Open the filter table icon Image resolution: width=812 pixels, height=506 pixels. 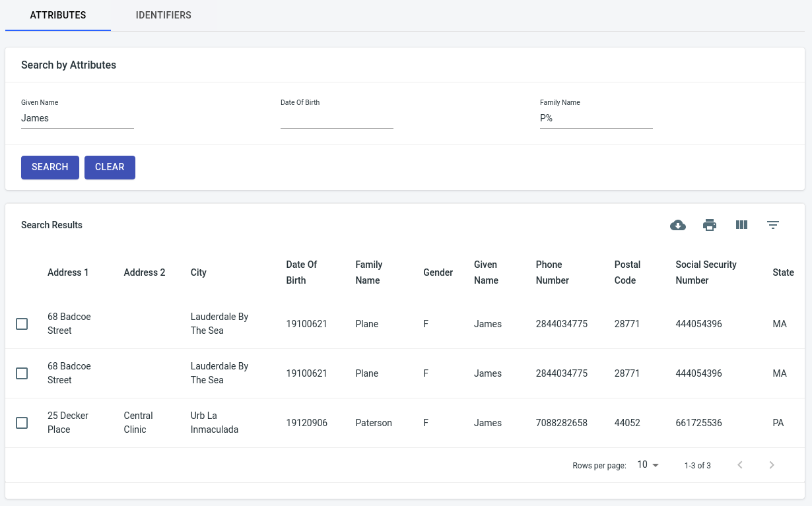pyautogui.click(x=773, y=225)
